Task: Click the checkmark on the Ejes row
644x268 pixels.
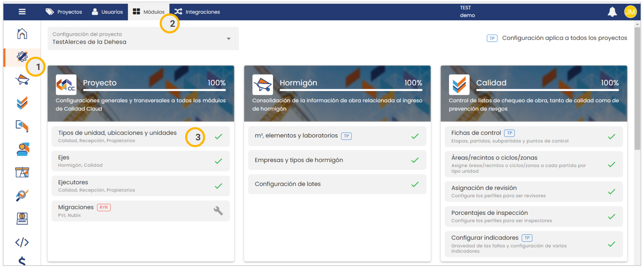Action: [218, 161]
